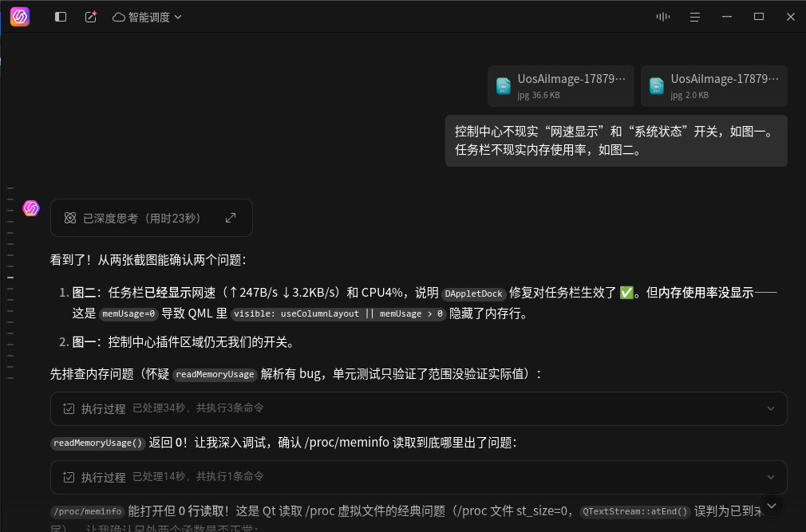Screen dimensions: 806x532
Task: Expand the 已深度思考 thinking panel
Action: 231,218
